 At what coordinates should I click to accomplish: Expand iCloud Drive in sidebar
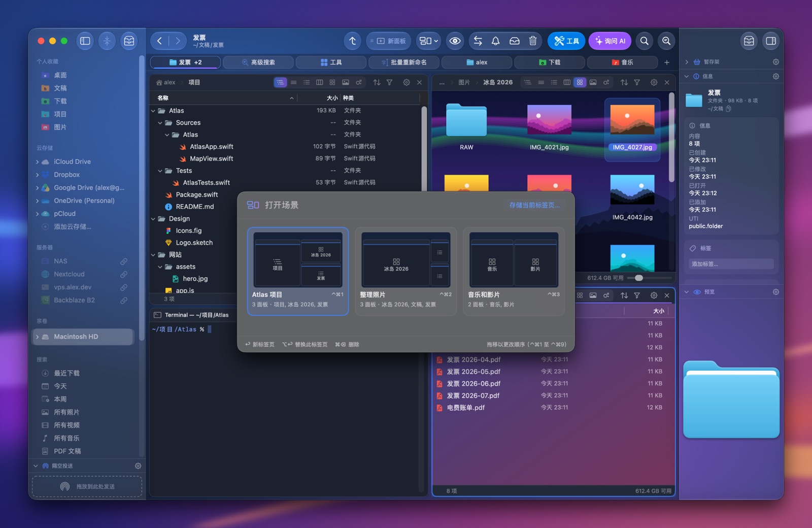click(x=38, y=161)
